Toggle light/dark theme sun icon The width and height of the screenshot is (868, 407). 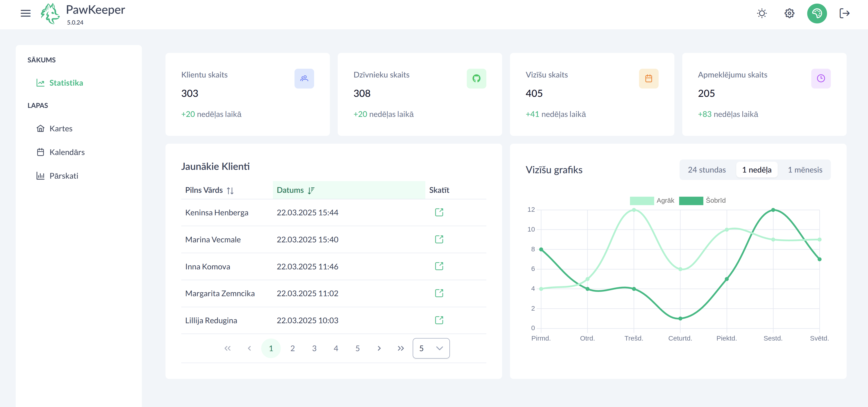tap(761, 14)
